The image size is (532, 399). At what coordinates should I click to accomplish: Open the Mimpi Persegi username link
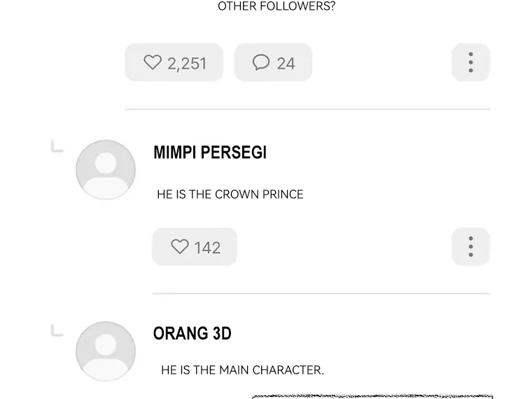(209, 153)
